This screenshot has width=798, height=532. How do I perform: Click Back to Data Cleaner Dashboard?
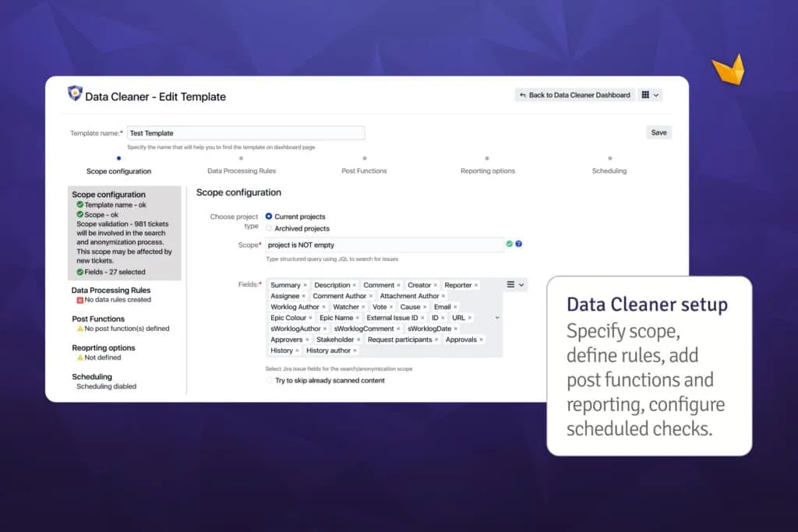click(x=574, y=95)
